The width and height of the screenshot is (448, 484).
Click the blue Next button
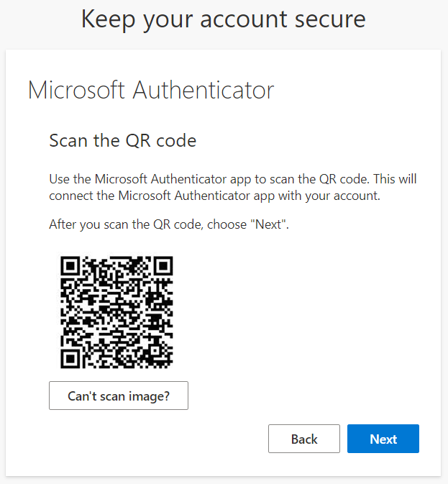(383, 439)
